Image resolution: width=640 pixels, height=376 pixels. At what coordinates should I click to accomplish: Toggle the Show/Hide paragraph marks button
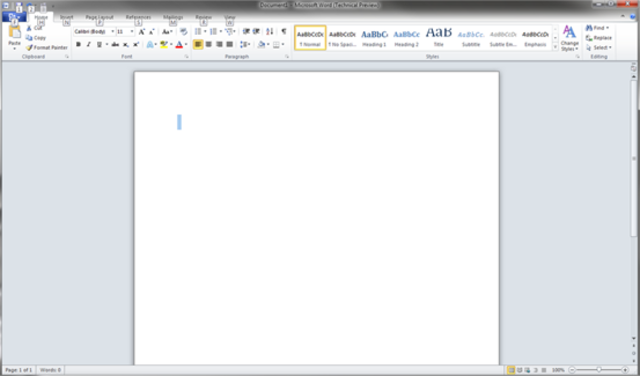[284, 31]
